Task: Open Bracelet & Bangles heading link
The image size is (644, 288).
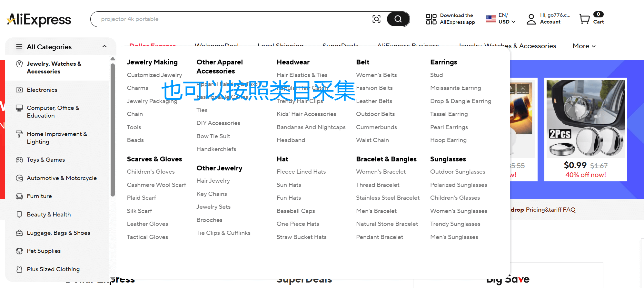Action: tap(386, 159)
